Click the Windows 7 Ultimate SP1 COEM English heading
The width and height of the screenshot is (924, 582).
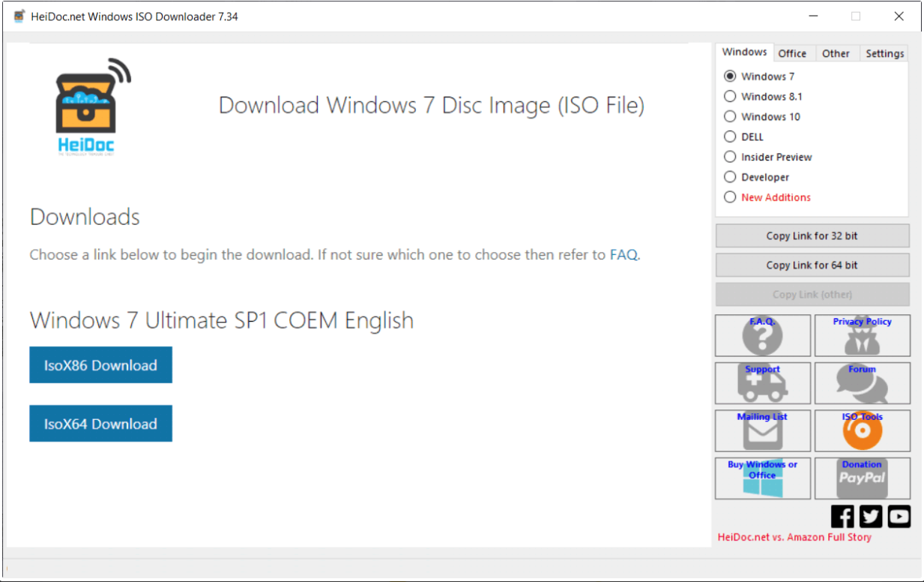tap(222, 321)
